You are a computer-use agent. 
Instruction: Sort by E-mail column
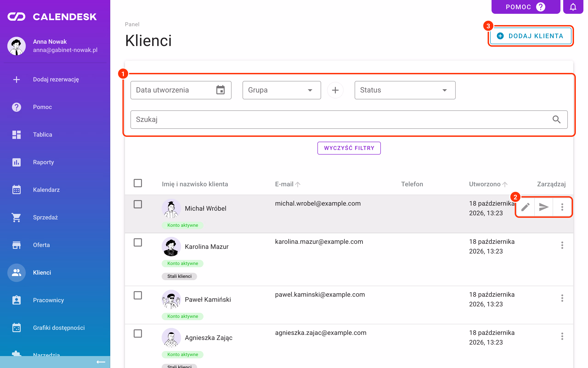[288, 184]
